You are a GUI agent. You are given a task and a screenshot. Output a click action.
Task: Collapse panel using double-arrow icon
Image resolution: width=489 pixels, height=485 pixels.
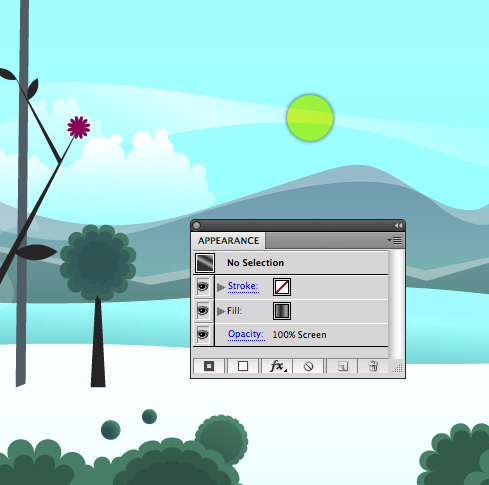point(398,226)
